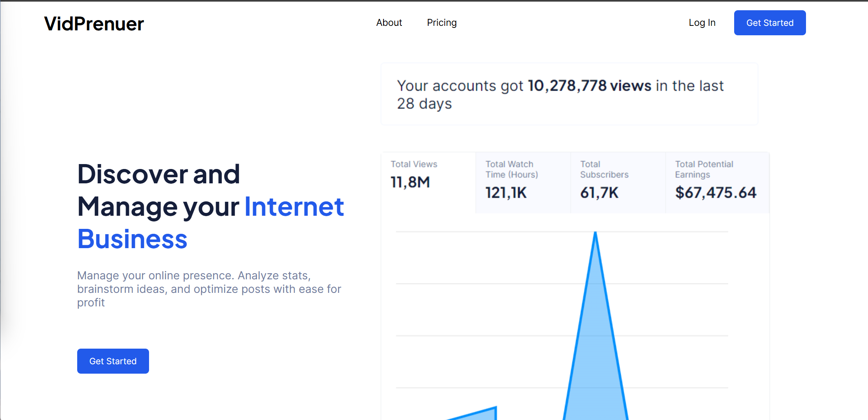The image size is (868, 420).
Task: Click the tall blue peak in chart
Action: pos(595,349)
